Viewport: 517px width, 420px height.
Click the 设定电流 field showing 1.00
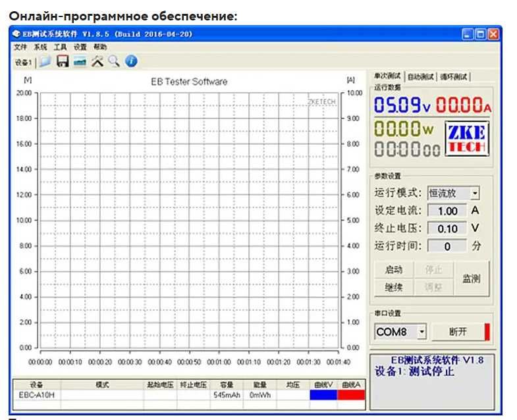point(447,211)
